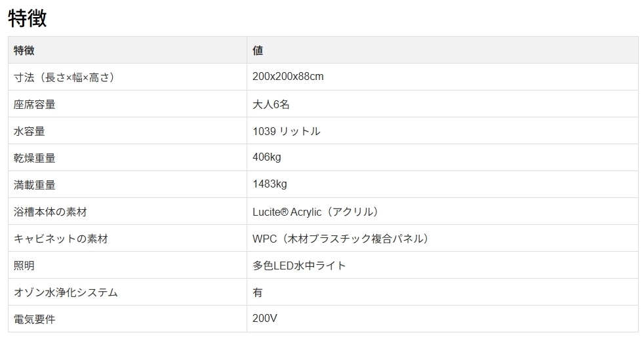Click the Lucite® Acrylic material value
The image size is (644, 337).
315,212
